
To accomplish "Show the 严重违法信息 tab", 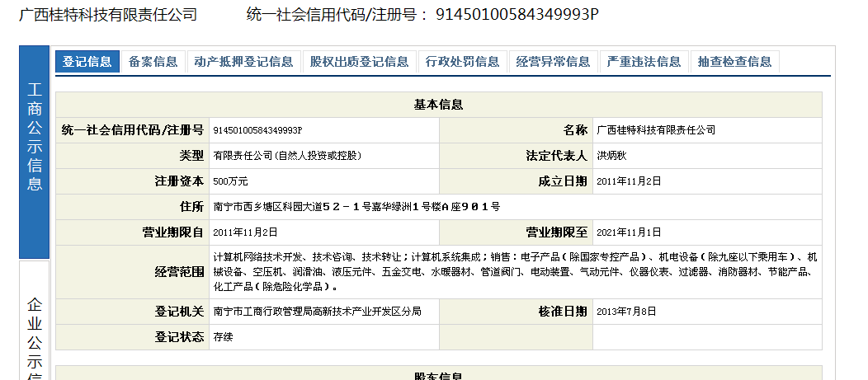I will point(644,62).
